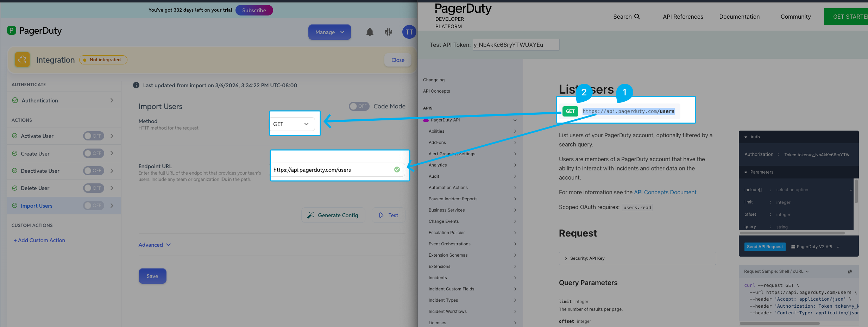
Task: Open the Manage dropdown menu
Action: click(330, 32)
